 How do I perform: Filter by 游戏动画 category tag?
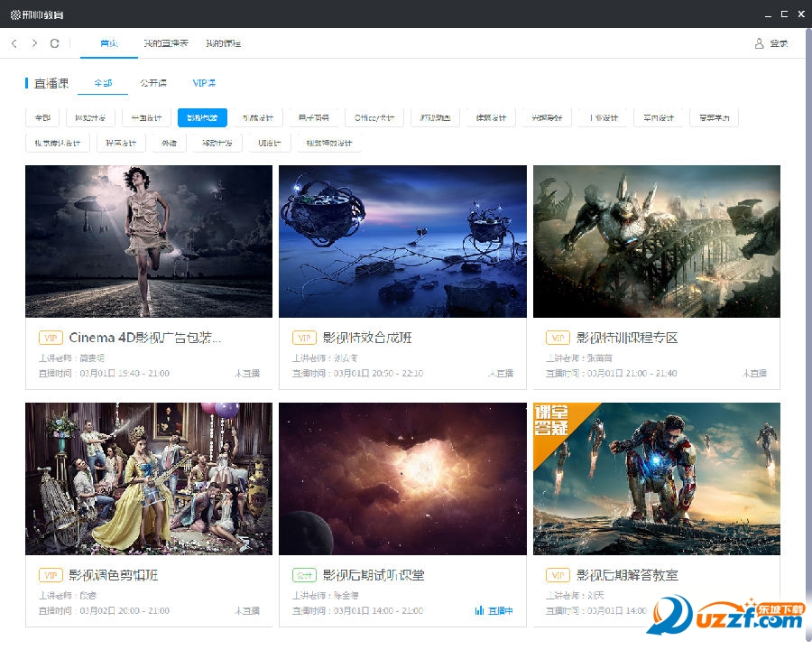click(435, 117)
